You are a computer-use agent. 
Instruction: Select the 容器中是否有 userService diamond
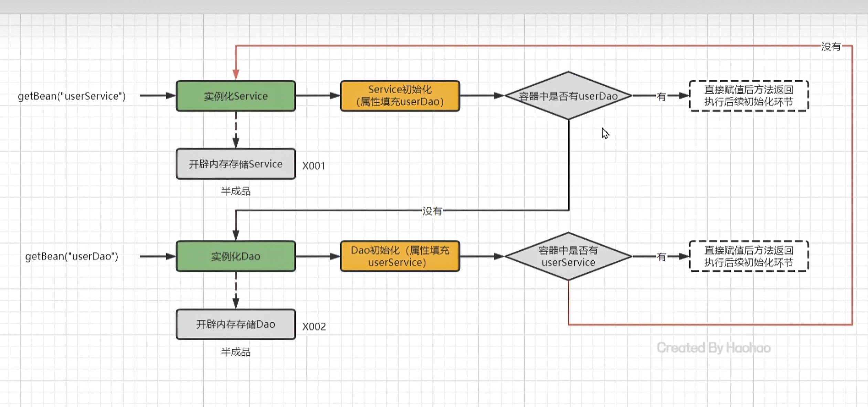point(568,256)
